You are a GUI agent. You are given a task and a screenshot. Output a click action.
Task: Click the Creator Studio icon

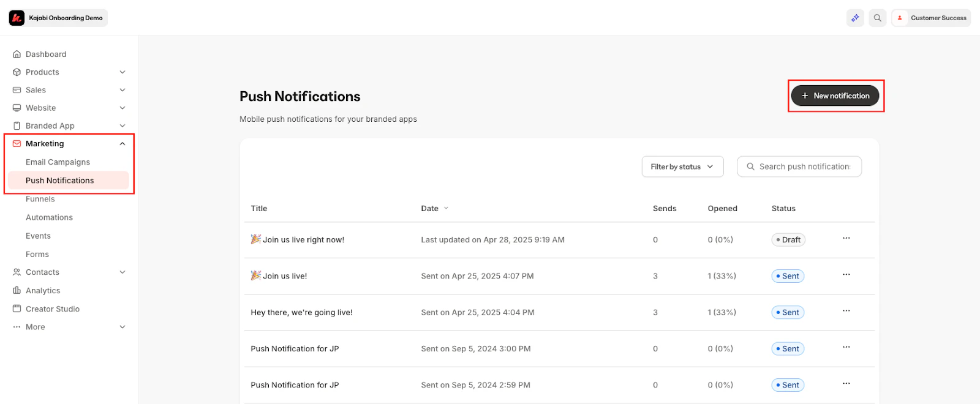17,309
